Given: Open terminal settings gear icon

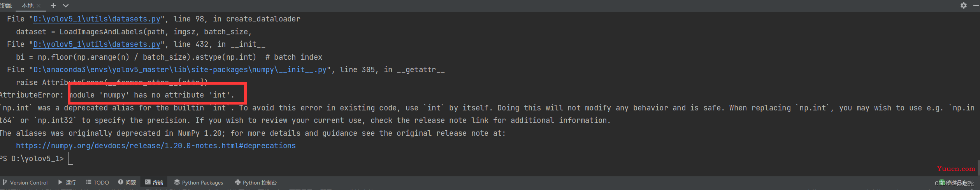Looking at the screenshot, I should (963, 5).
